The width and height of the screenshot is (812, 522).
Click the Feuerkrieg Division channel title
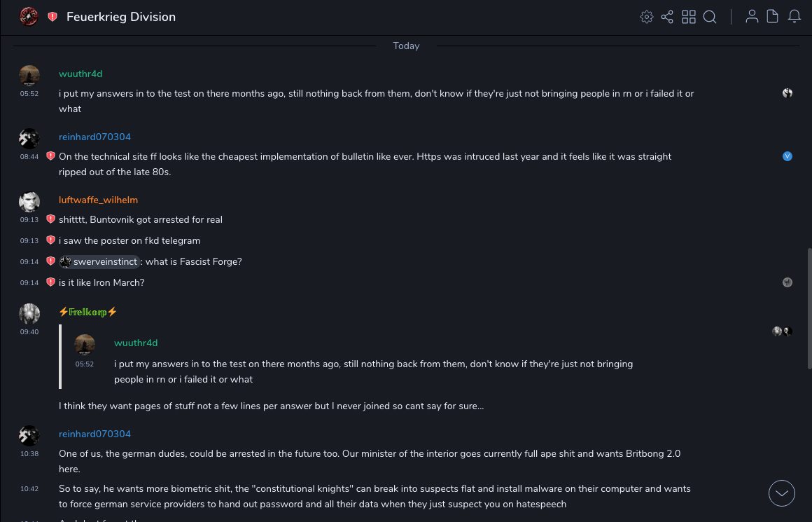(121, 17)
